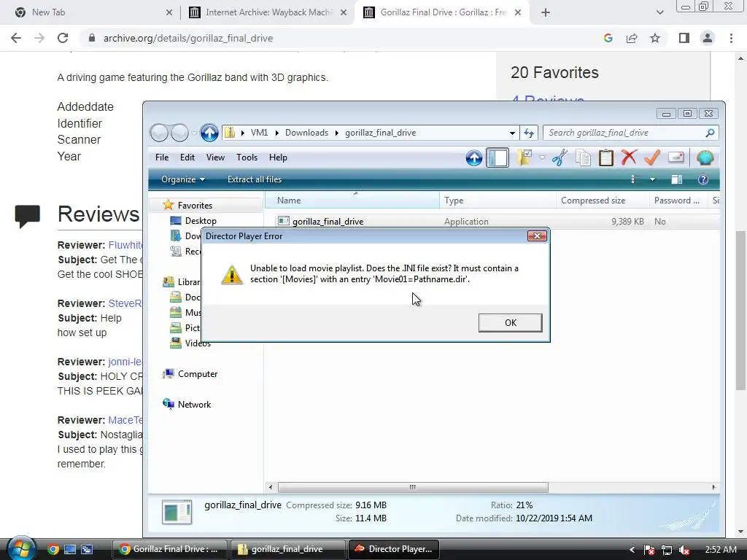This screenshot has height=560, width=747.
Task: Switch to the Wayback Machine browser tab
Action: tap(269, 12)
